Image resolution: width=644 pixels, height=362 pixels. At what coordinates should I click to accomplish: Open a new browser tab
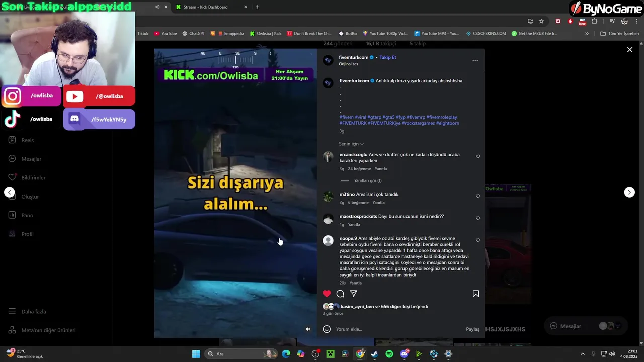pyautogui.click(x=258, y=7)
